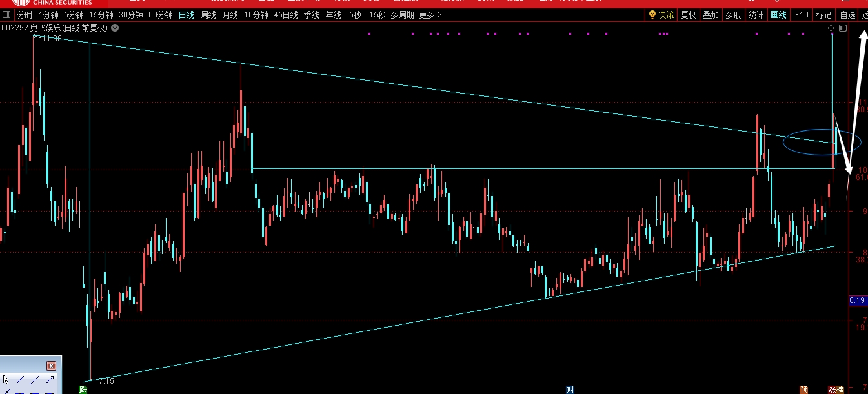Open the 统计 statistics button

pos(756,15)
